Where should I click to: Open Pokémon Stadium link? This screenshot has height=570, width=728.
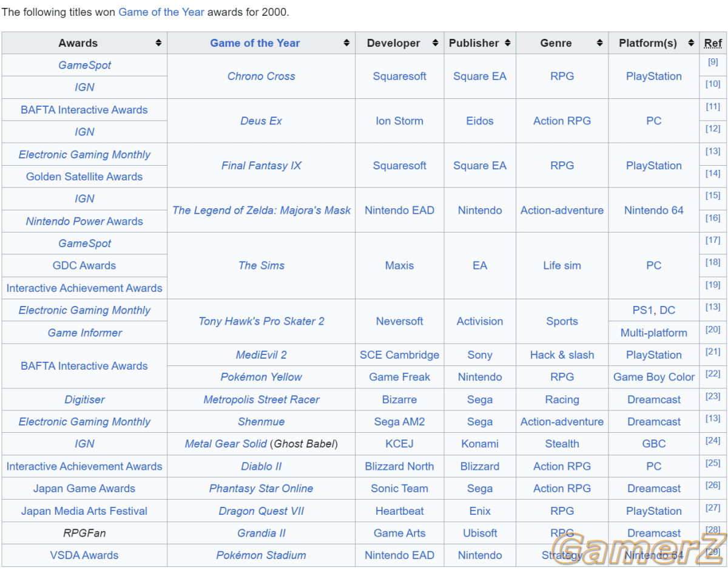pyautogui.click(x=261, y=555)
